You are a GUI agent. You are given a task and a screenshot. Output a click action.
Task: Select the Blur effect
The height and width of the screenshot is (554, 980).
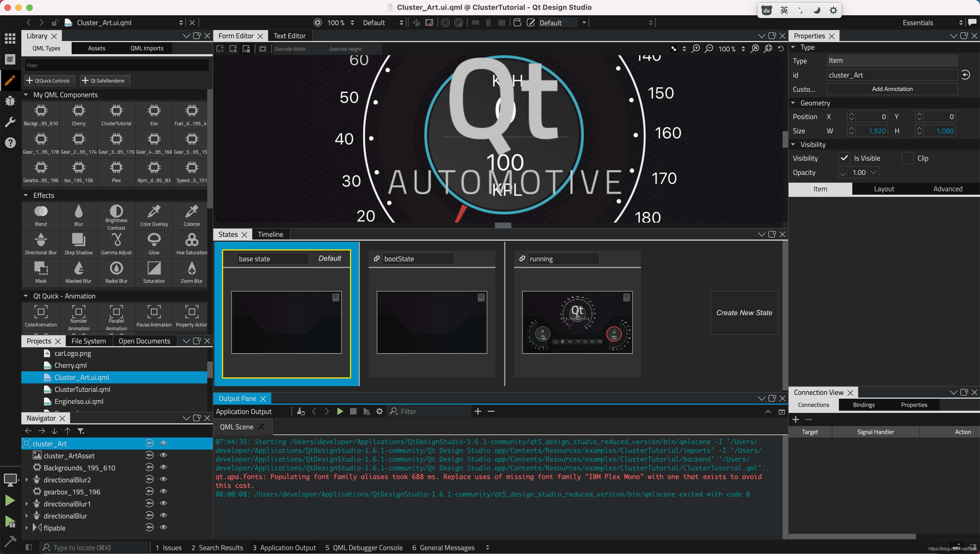pos(78,215)
